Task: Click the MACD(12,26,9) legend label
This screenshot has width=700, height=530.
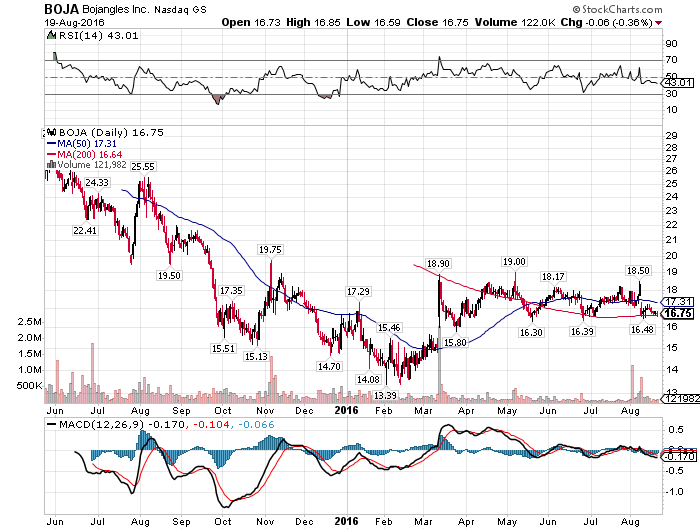Action: [x=104, y=425]
